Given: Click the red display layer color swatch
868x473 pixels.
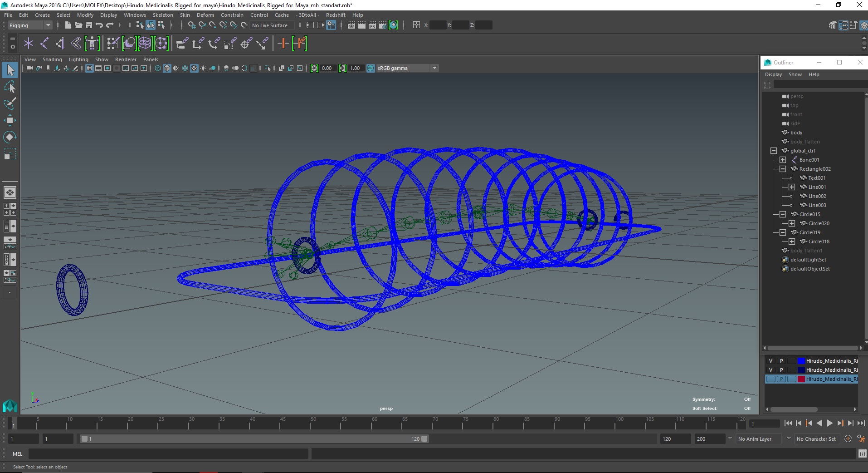Looking at the screenshot, I should click(801, 379).
